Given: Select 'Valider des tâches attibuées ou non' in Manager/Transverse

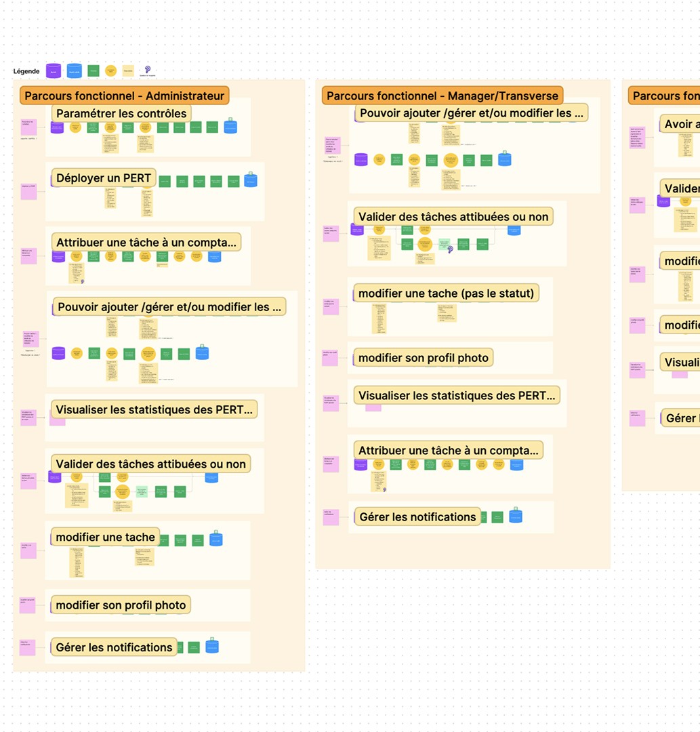Looking at the screenshot, I should click(453, 217).
